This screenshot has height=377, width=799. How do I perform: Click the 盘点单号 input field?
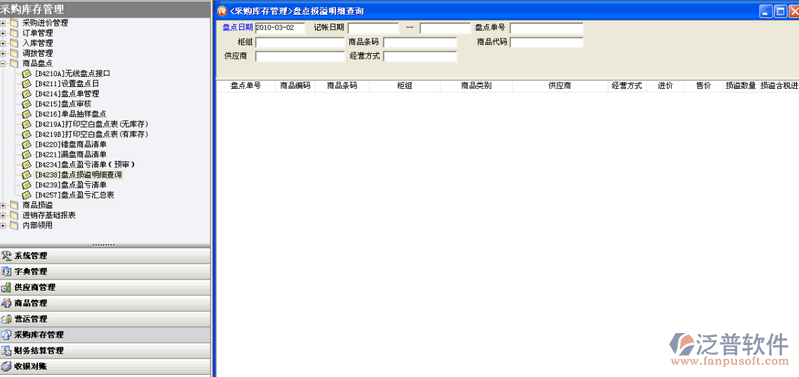point(546,28)
